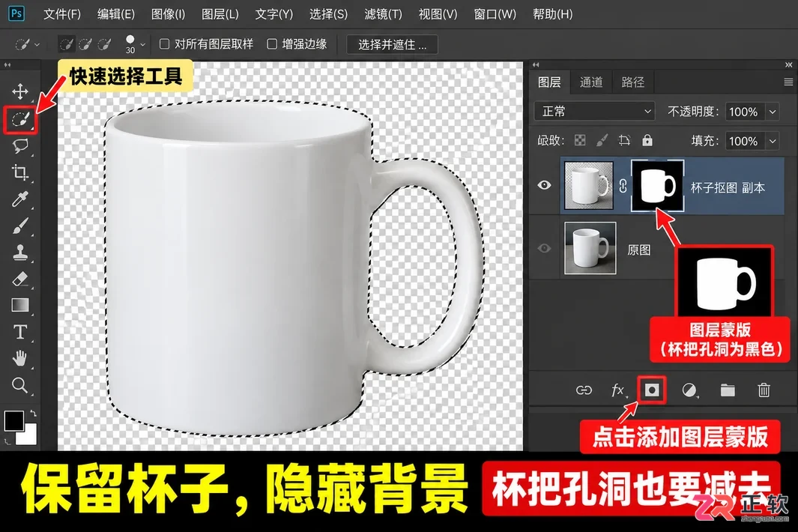This screenshot has height=532, width=798.
Task: Select the Zoom tool
Action: pos(19,385)
